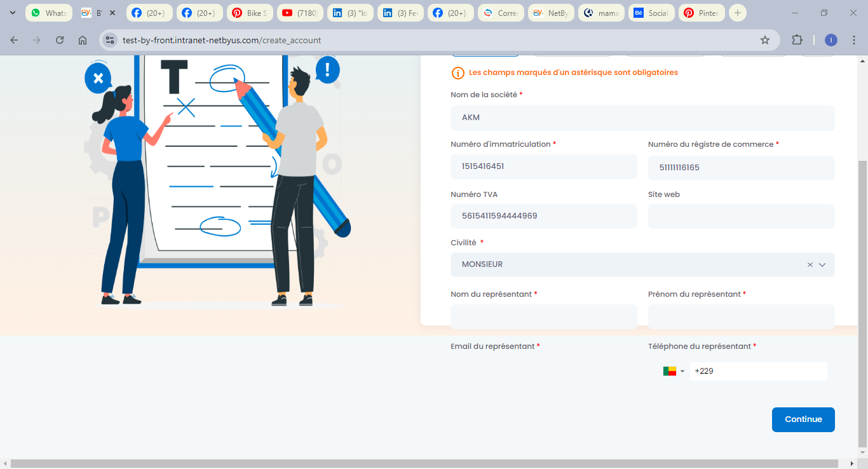The image size is (868, 469).
Task: Bookmark this page with the star icon
Action: point(765,40)
